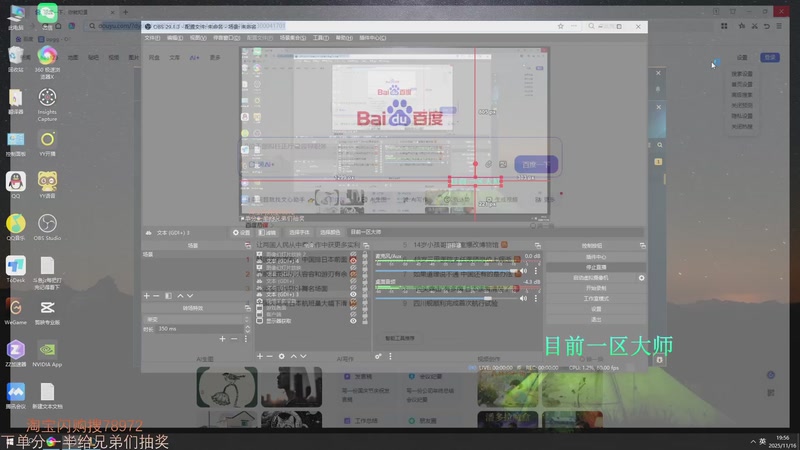The image size is (800, 450).
Task: Add a new scene in OBS Scenes panel
Action: point(147,296)
